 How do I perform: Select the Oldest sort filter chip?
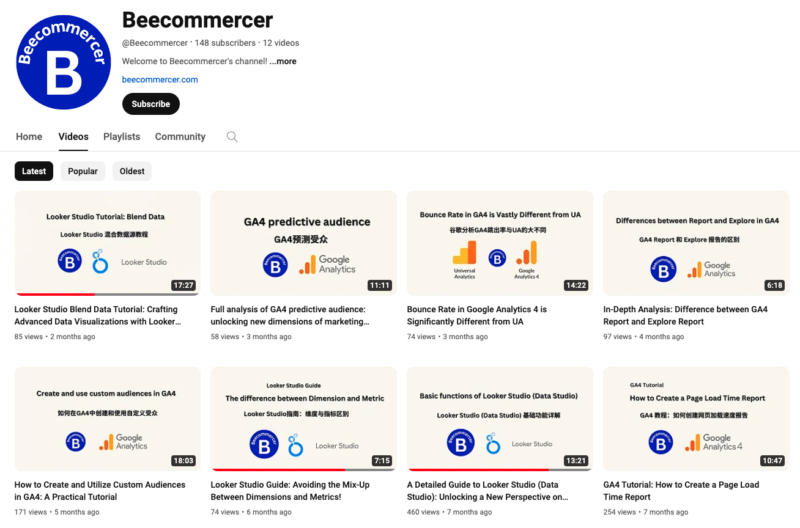[132, 171]
